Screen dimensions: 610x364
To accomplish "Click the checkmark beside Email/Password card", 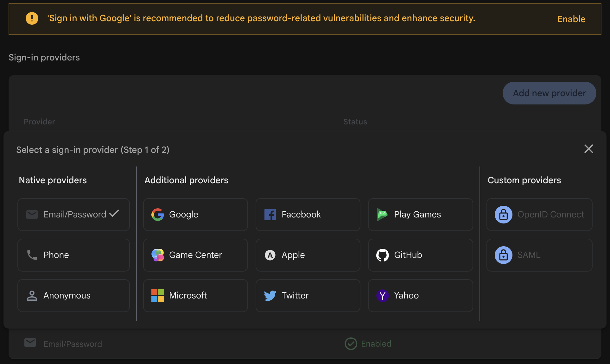I will pyautogui.click(x=114, y=214).
